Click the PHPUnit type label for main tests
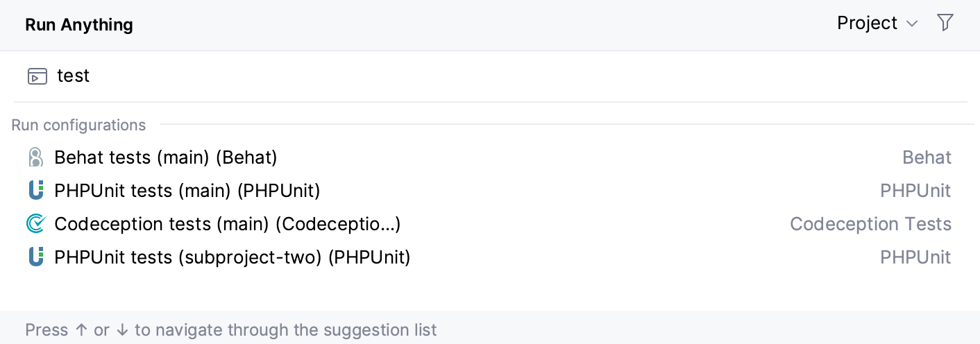The height and width of the screenshot is (344, 980). coord(915,190)
